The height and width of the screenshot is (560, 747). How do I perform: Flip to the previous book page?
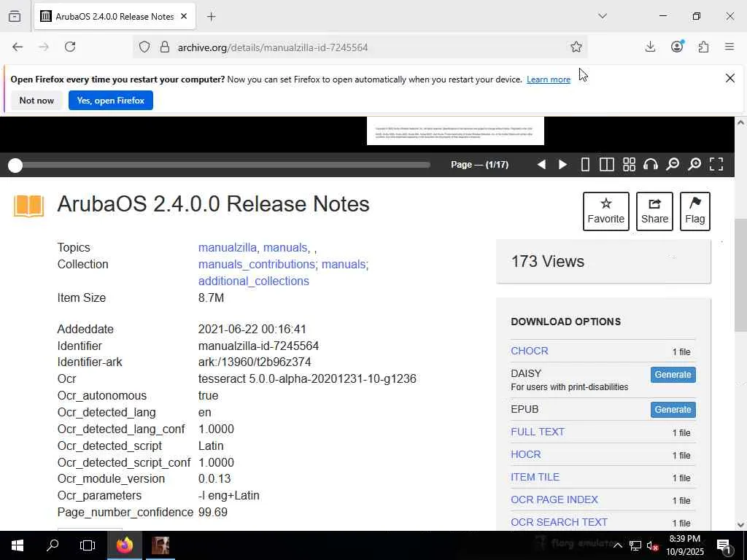click(x=541, y=165)
